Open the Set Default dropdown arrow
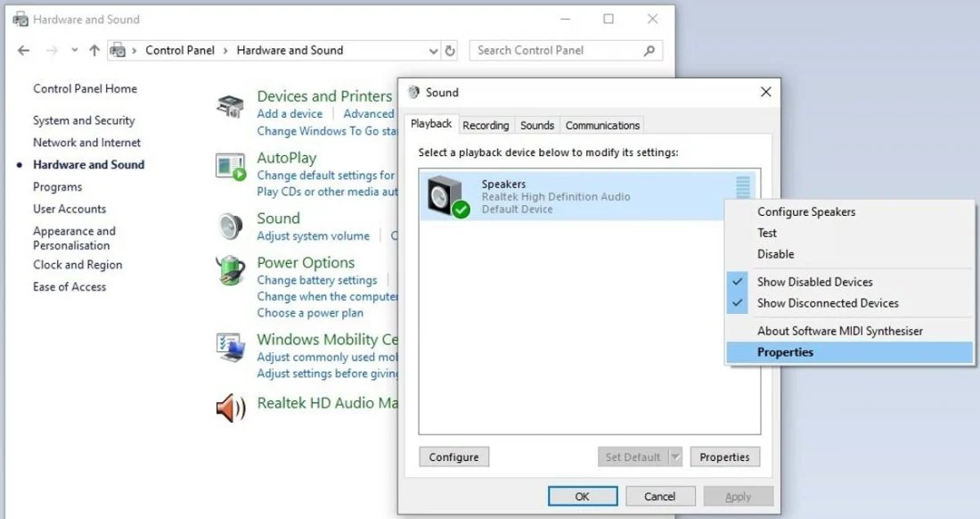The width and height of the screenshot is (980, 519). point(675,457)
